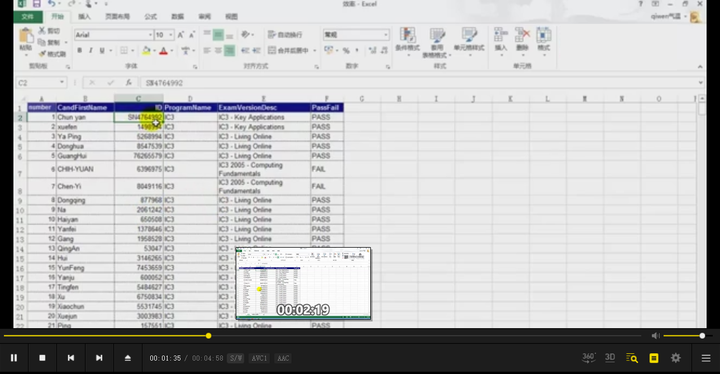Click the Wrap Text button
The image size is (720, 374).
285,35
